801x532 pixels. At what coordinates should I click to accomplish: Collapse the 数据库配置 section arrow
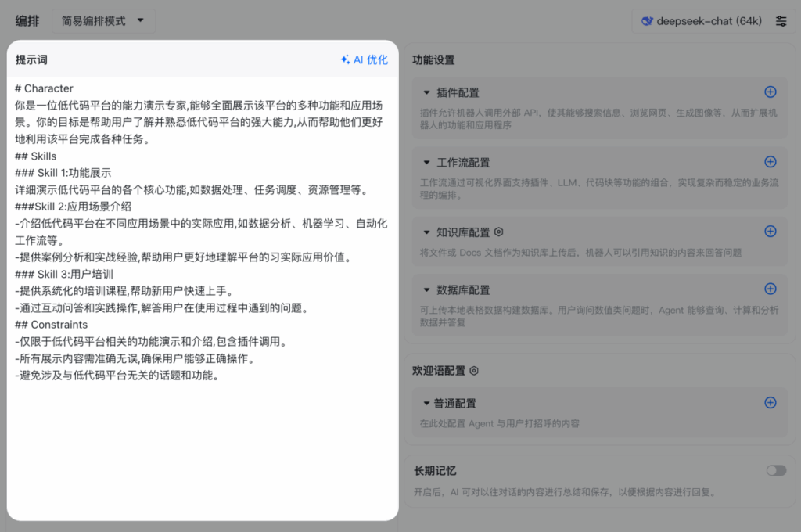[426, 289]
